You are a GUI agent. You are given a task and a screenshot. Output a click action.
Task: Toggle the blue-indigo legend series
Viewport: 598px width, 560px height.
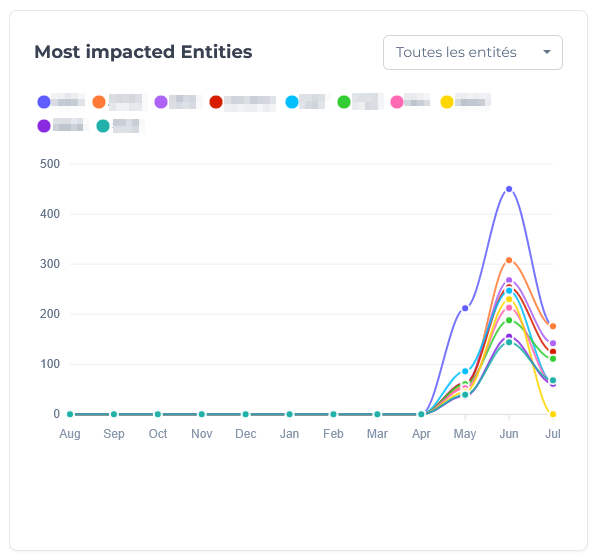(44, 102)
